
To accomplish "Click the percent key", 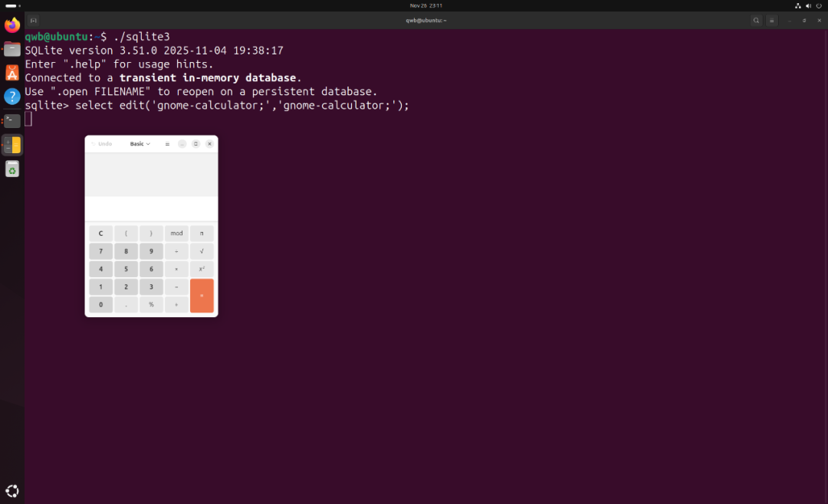I will 151,305.
